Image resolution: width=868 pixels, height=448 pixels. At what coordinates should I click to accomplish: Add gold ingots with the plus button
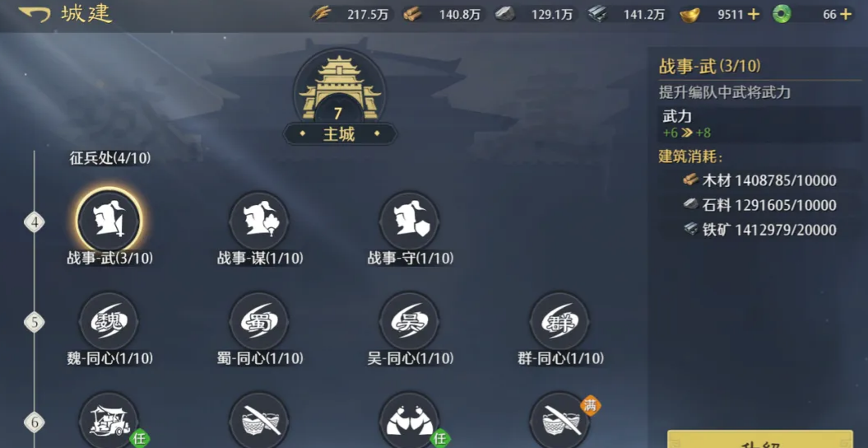754,14
